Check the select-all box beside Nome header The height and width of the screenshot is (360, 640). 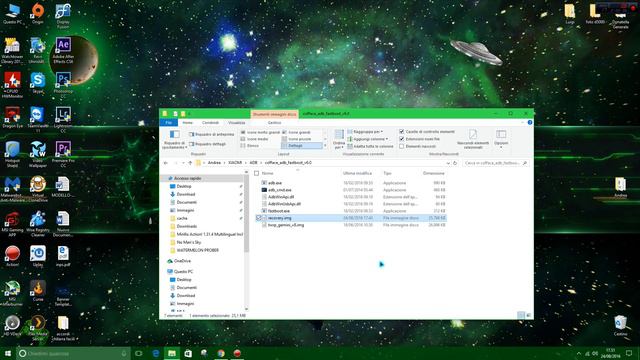(x=256, y=173)
